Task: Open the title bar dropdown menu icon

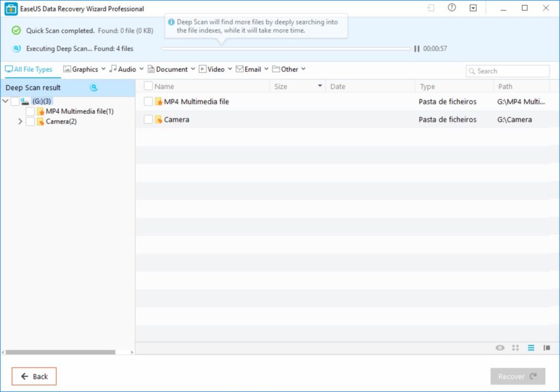Action: tap(473, 8)
